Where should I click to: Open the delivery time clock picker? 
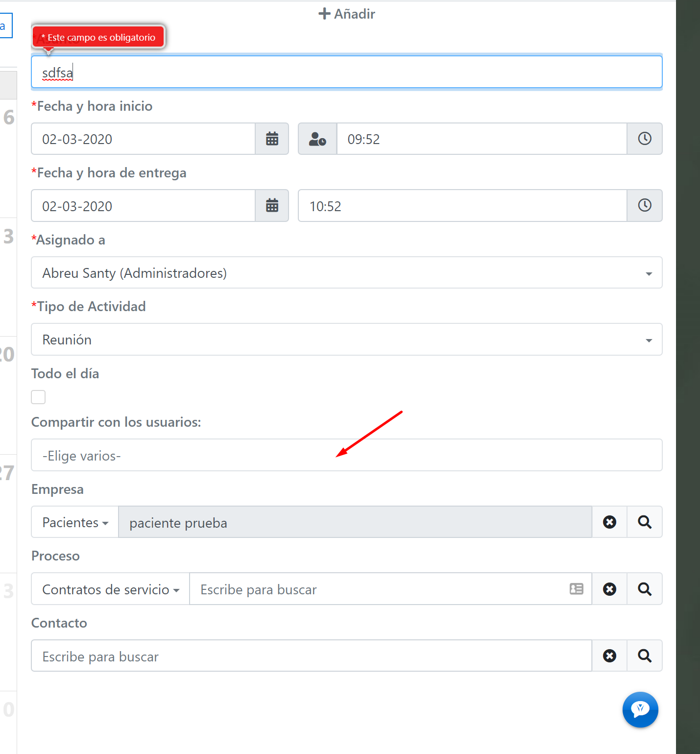click(644, 206)
